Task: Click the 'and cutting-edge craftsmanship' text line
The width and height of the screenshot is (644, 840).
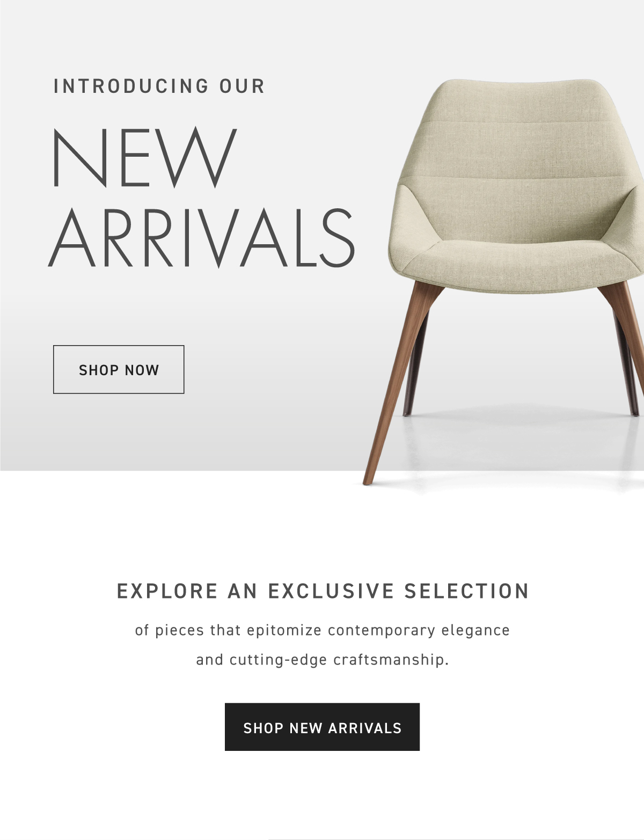Action: [x=323, y=659]
